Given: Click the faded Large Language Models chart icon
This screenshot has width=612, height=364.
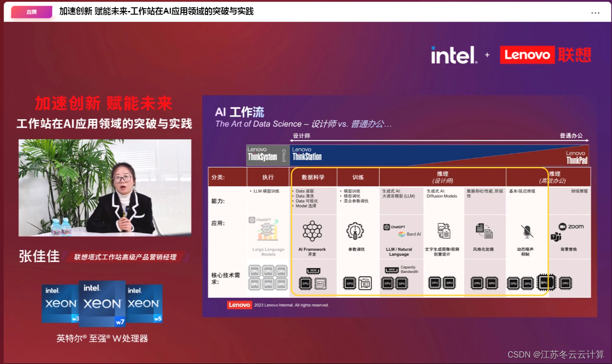Looking at the screenshot, I should click(268, 230).
